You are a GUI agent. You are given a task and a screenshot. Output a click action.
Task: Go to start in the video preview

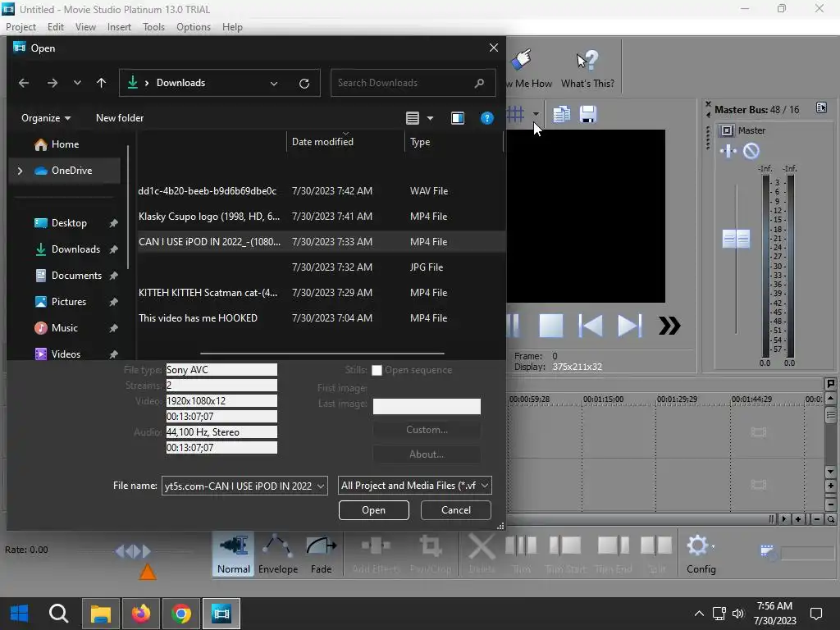(x=591, y=325)
